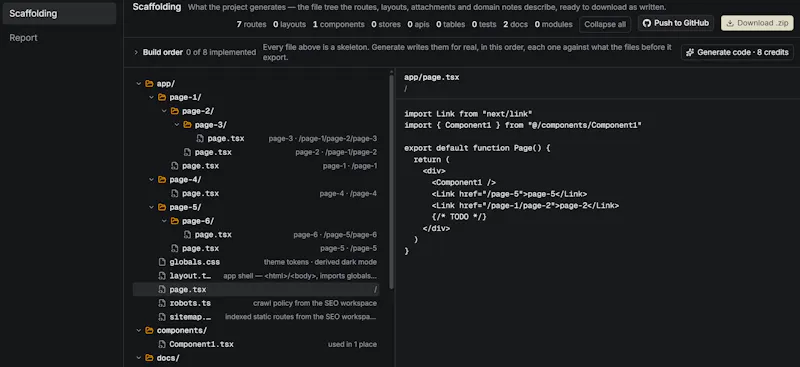Image resolution: width=800 pixels, height=367 pixels.
Task: Click the app/ folder icon
Action: click(x=149, y=84)
